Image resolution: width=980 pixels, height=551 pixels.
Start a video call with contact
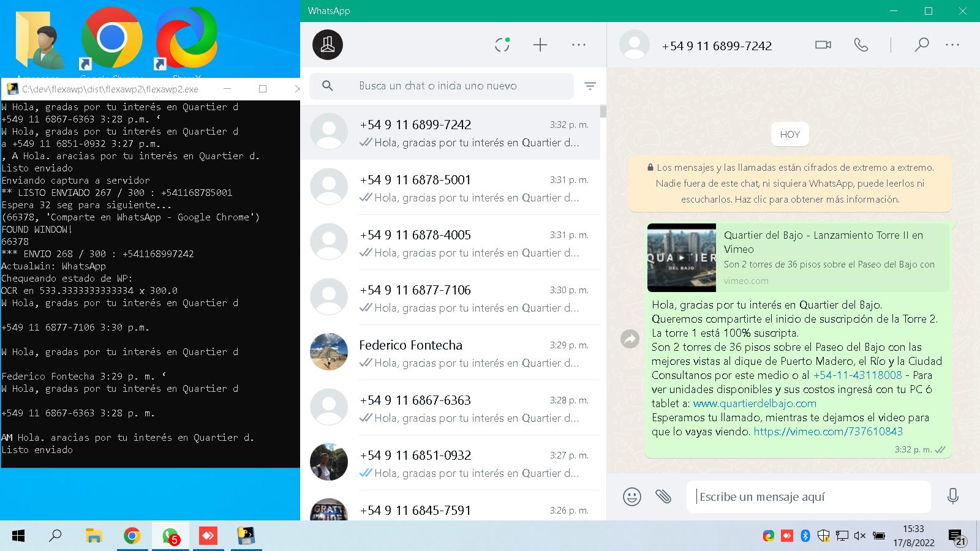[x=823, y=45]
